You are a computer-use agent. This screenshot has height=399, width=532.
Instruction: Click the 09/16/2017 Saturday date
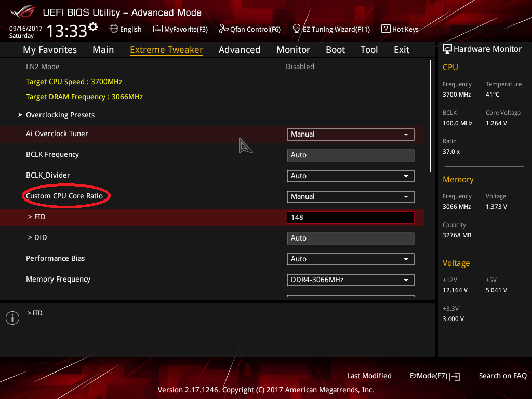pos(25,32)
